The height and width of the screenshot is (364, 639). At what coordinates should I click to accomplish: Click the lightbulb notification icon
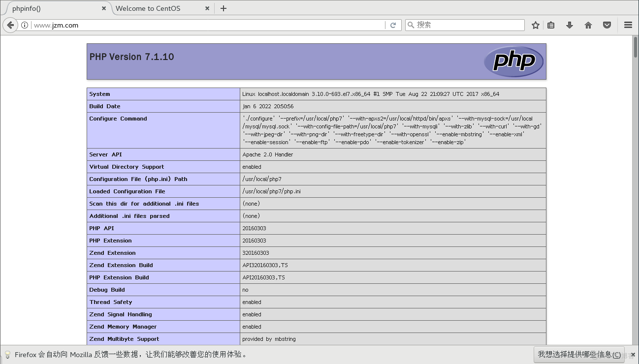(x=7, y=354)
